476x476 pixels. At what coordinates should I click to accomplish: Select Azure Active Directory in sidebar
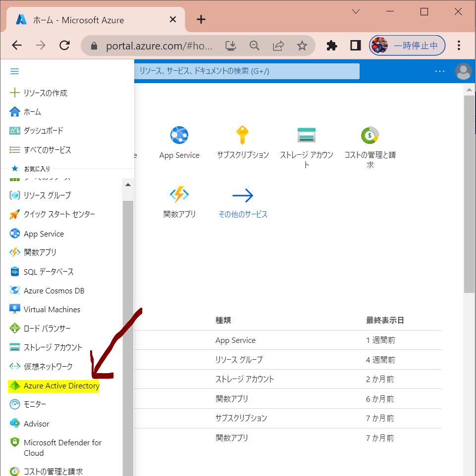point(61,386)
